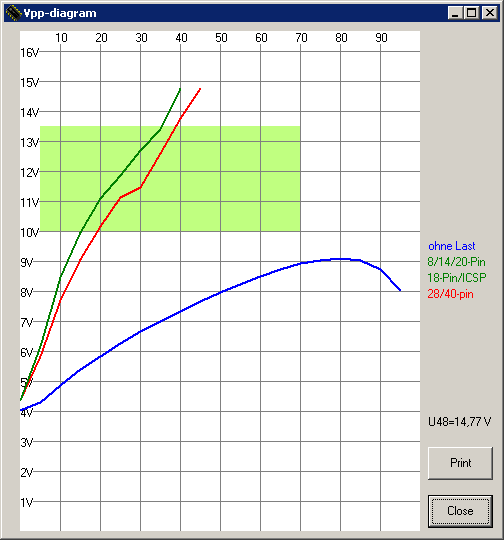
Task: Click the '30' top axis label
Action: pos(141,38)
